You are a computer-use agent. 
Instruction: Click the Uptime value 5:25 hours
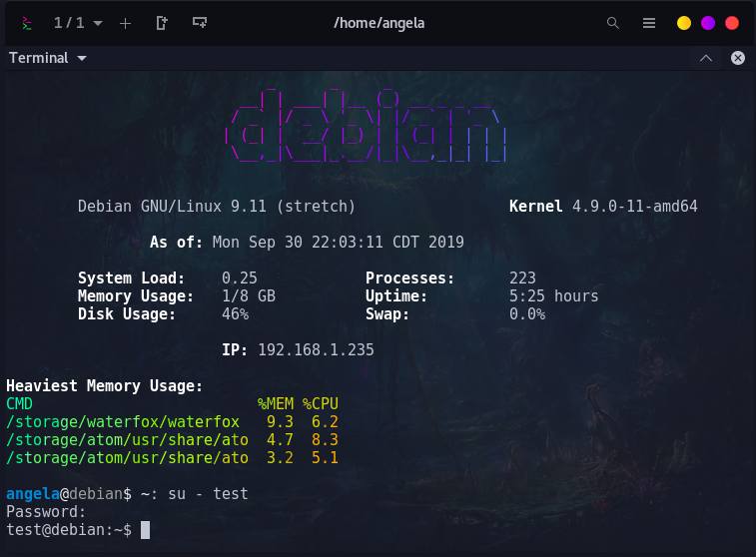pos(553,295)
